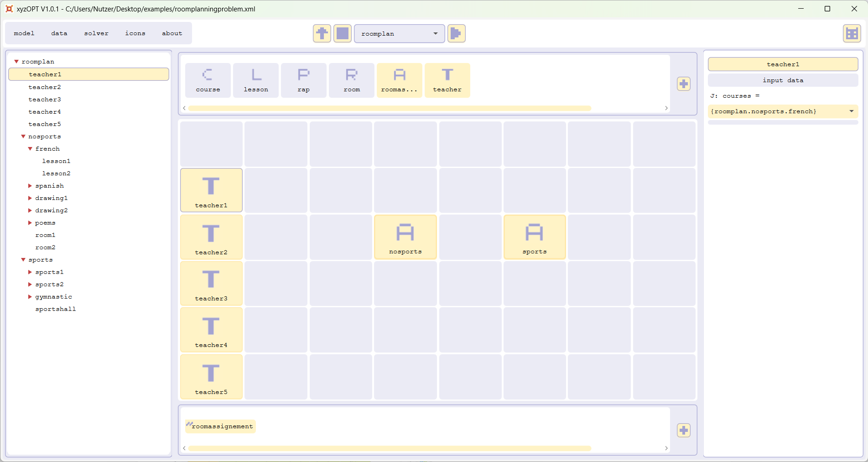Open the courses value dropdown

[x=851, y=111]
